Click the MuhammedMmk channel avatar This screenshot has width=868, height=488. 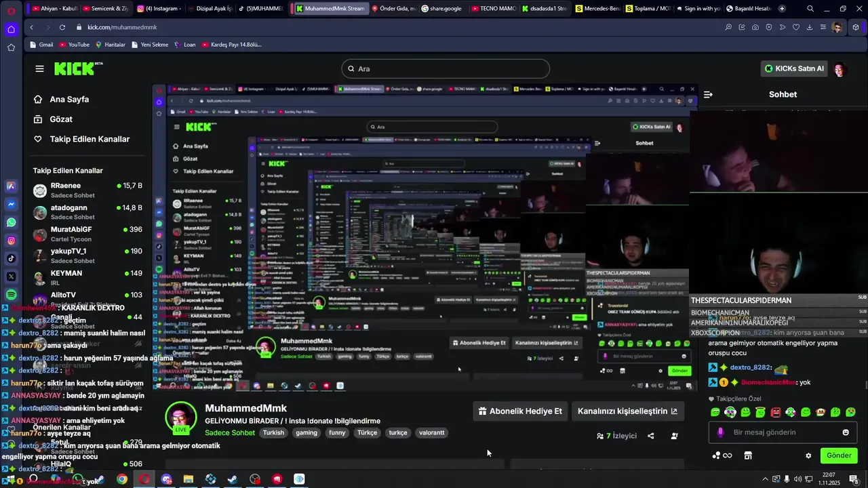pyautogui.click(x=181, y=416)
